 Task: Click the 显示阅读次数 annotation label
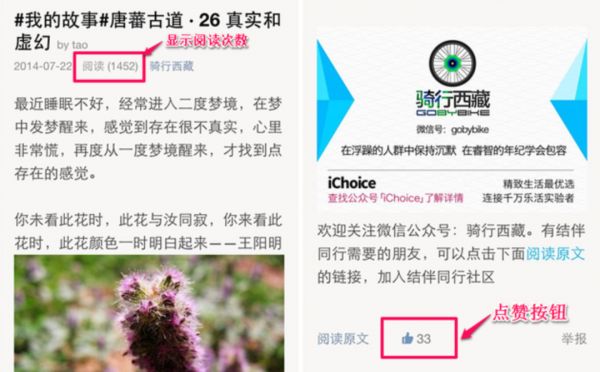207,41
